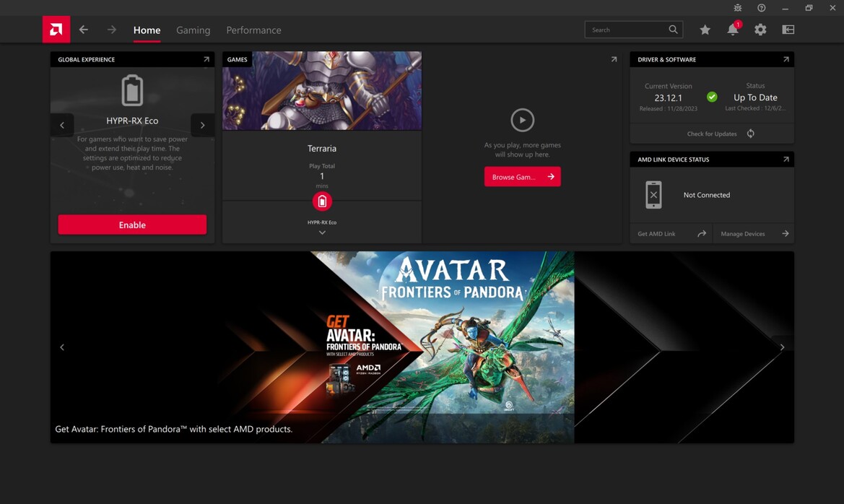844x504 pixels.
Task: Show next promotional banner
Action: click(782, 347)
